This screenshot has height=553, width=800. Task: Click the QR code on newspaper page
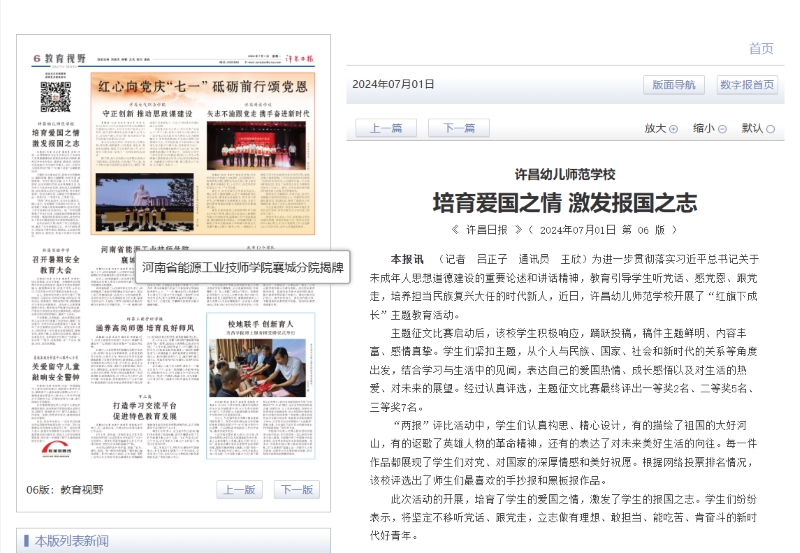[x=55, y=97]
